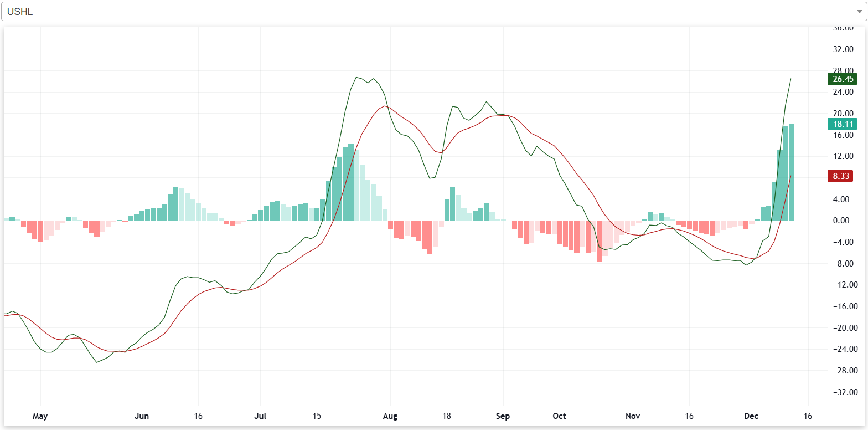Screen dimensions: 868x430
Task: Click the Oct label on time axis
Action: click(x=560, y=416)
